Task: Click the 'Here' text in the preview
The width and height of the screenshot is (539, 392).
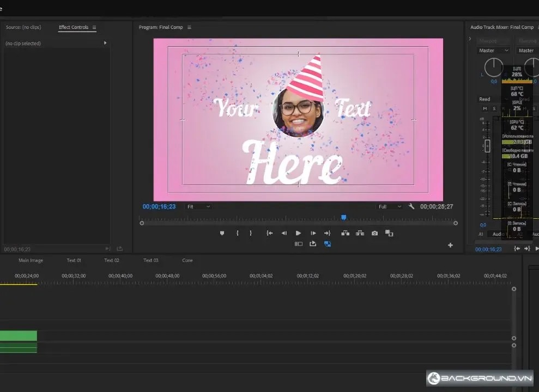Action: (293, 163)
